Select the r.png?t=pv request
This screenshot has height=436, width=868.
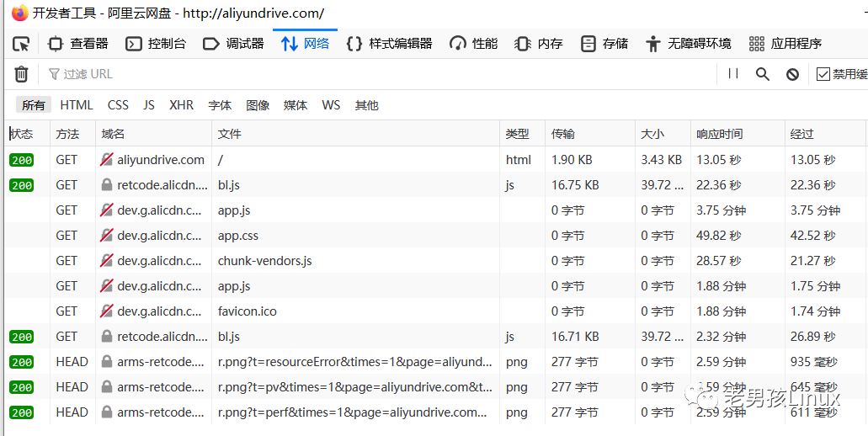tap(436, 387)
